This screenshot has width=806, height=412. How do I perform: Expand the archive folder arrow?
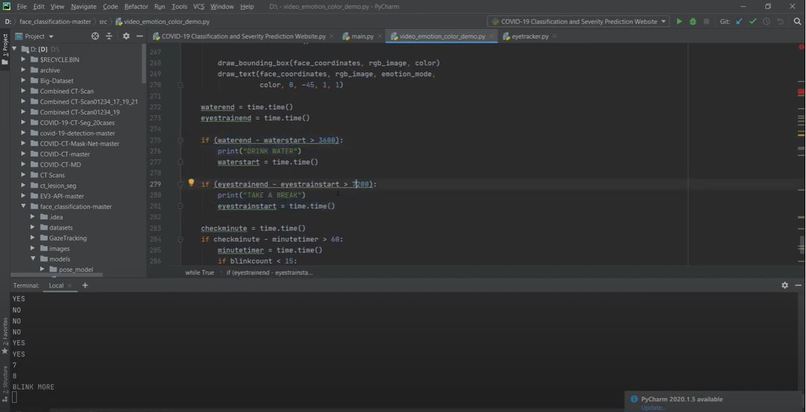[x=23, y=70]
